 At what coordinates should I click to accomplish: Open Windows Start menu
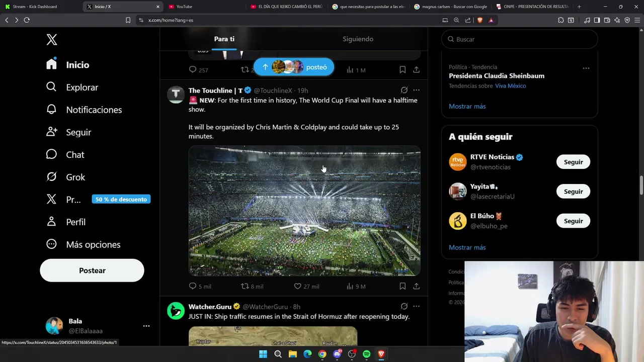click(x=263, y=354)
